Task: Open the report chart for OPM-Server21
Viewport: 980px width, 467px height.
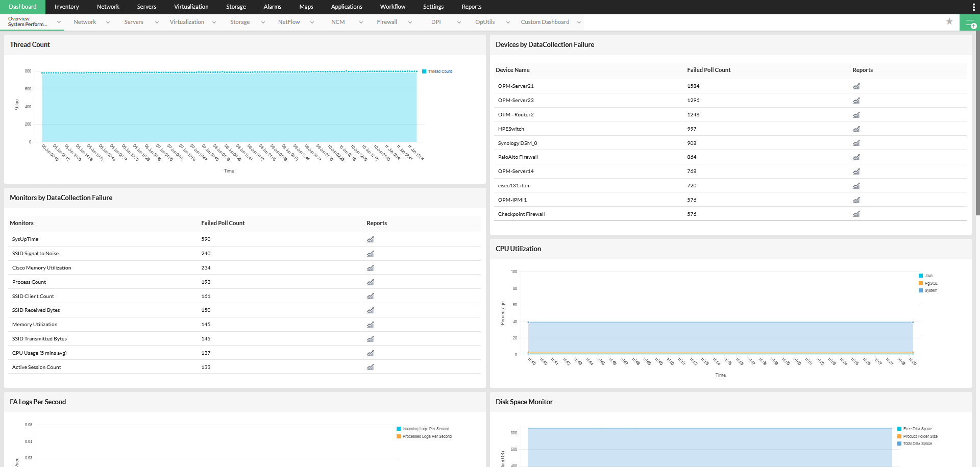Action: [x=856, y=86]
